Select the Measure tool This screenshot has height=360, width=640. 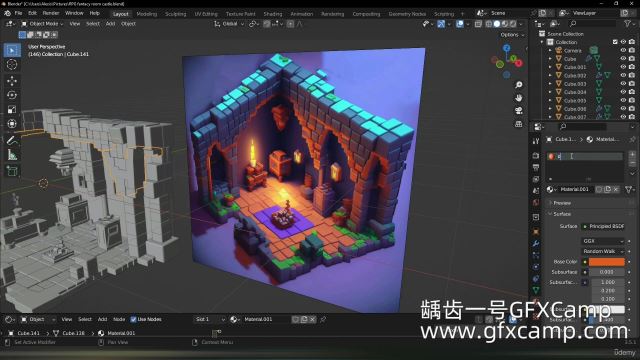pyautogui.click(x=12, y=155)
